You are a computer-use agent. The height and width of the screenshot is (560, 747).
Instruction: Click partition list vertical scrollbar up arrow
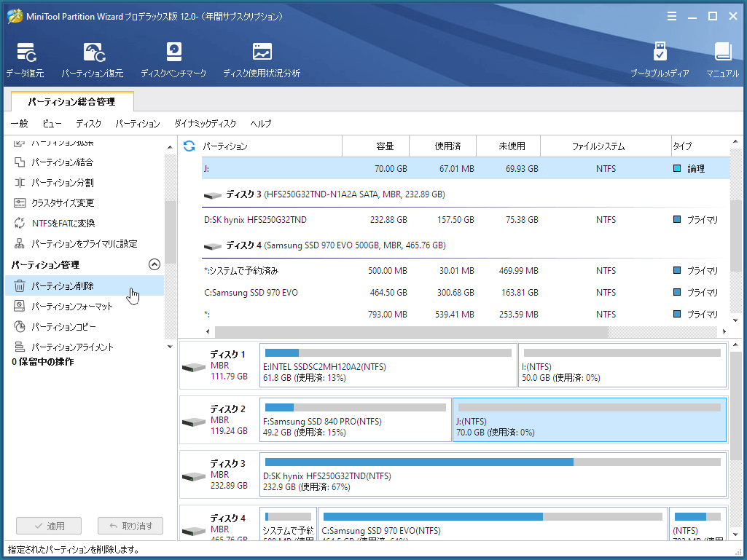tap(735, 141)
